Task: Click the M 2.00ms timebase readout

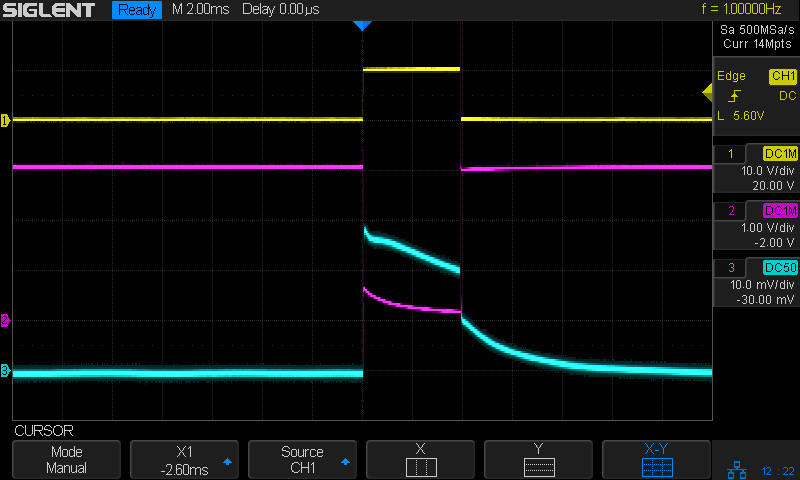Action: pyautogui.click(x=201, y=10)
